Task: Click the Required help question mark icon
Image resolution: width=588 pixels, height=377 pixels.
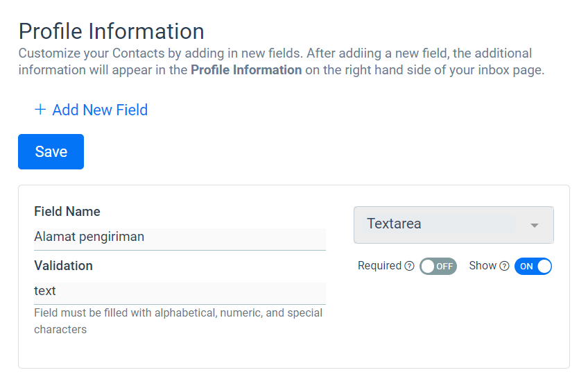Action: [410, 266]
